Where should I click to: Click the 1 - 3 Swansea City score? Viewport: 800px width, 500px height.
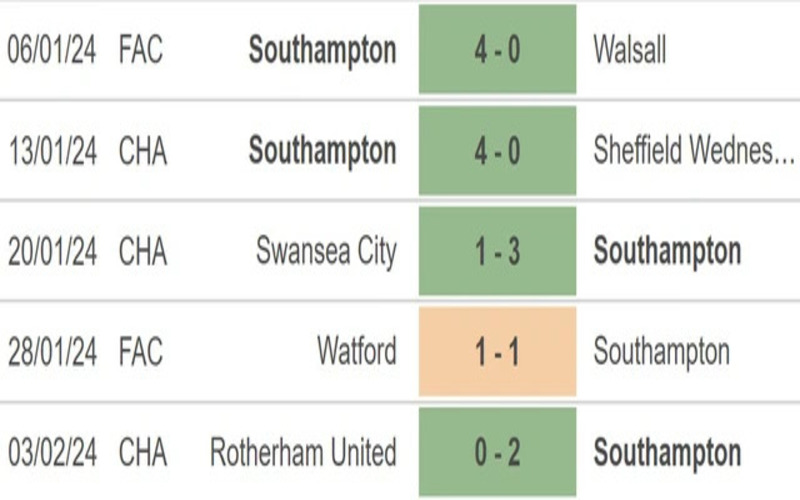497,251
